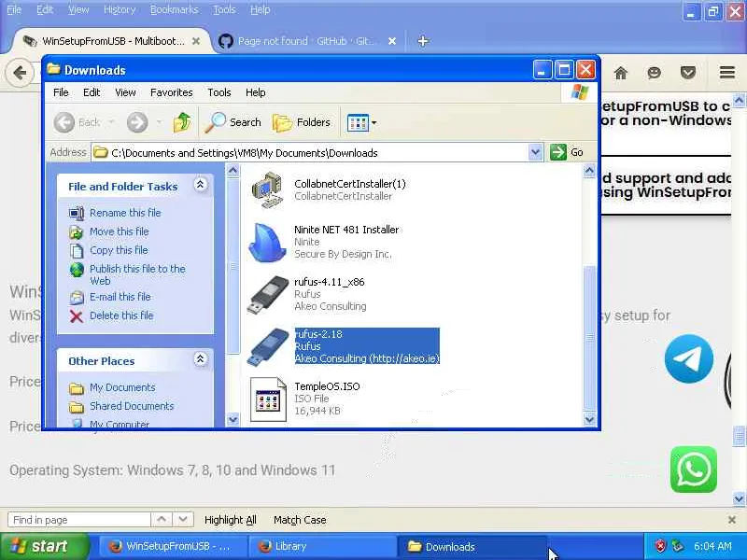Click the Find in page field
747x560 pixels.
79,520
